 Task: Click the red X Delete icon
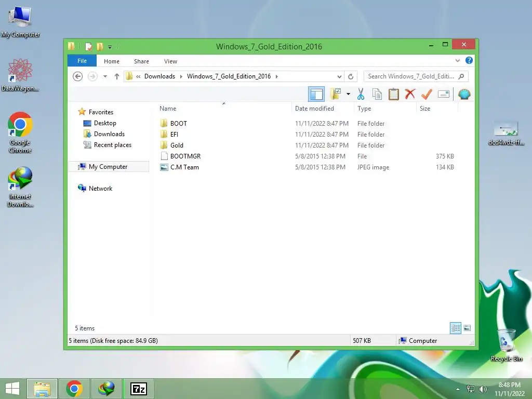410,94
